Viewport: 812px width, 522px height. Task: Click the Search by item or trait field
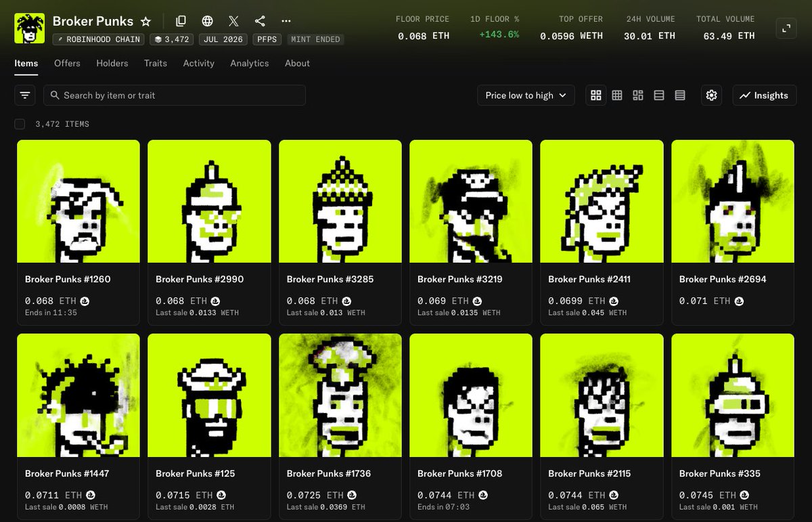[175, 95]
